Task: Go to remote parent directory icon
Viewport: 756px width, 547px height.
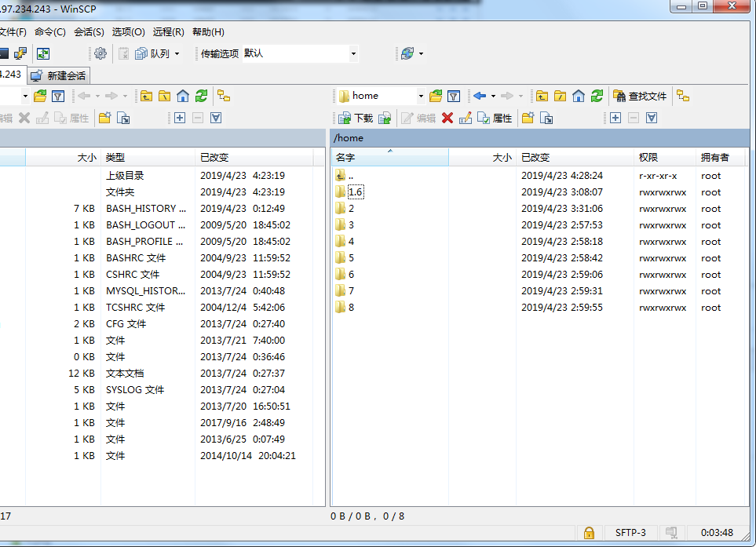Action: point(542,96)
